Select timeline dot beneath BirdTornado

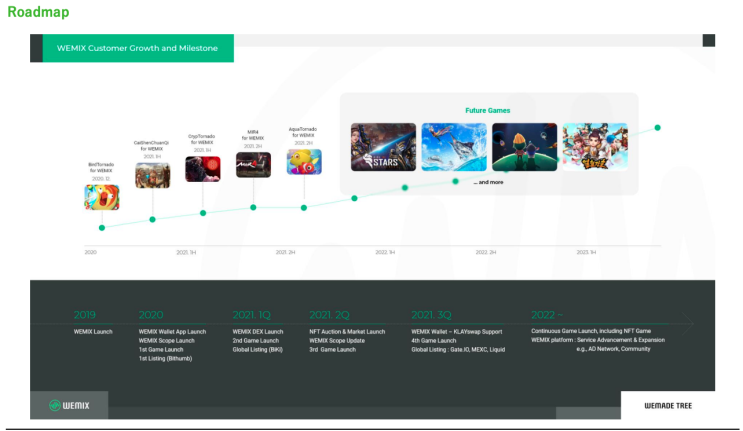(x=102, y=228)
